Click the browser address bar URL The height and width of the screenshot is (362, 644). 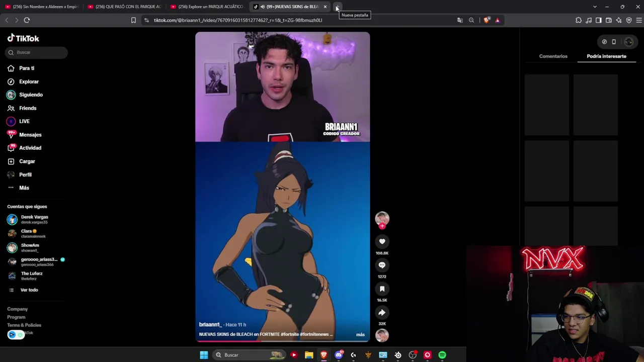coord(238,20)
